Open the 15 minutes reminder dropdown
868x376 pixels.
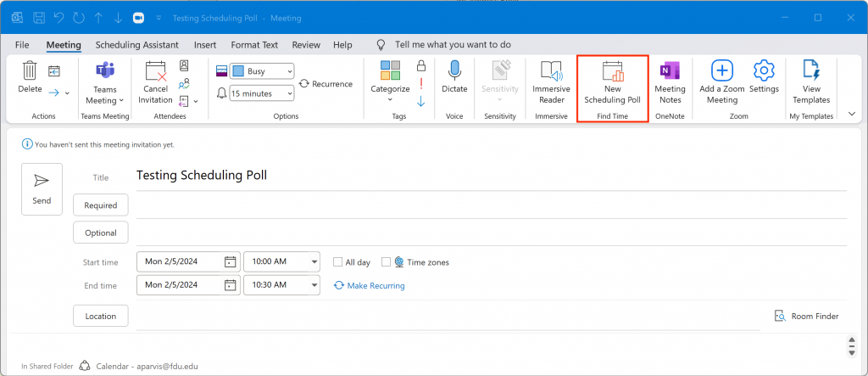pyautogui.click(x=289, y=93)
